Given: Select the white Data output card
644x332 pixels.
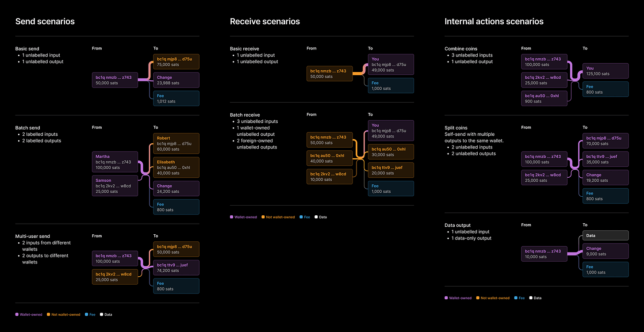Looking at the screenshot, I should (x=606, y=236).
